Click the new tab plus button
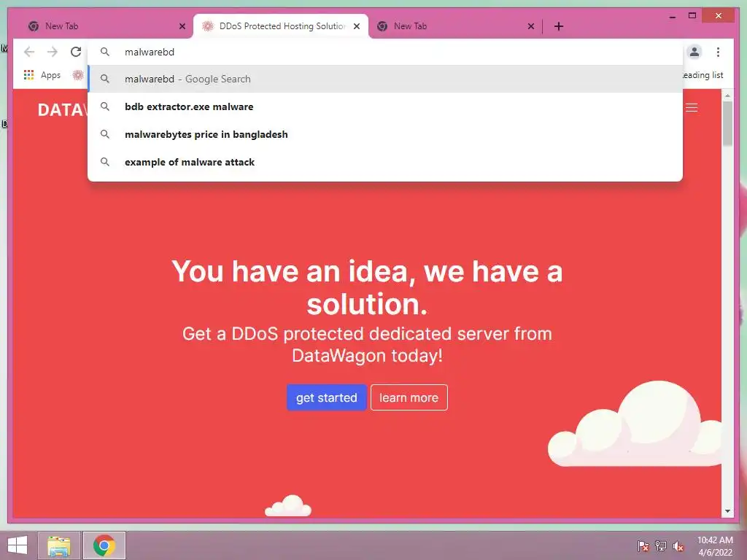Viewport: 747px width, 560px height. point(559,26)
